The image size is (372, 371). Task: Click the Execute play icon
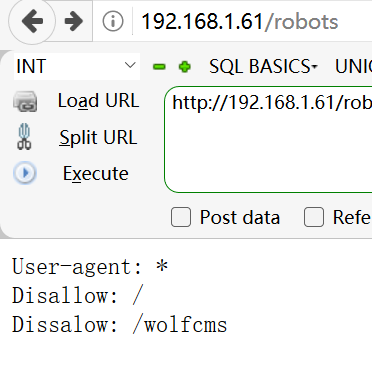(x=25, y=173)
